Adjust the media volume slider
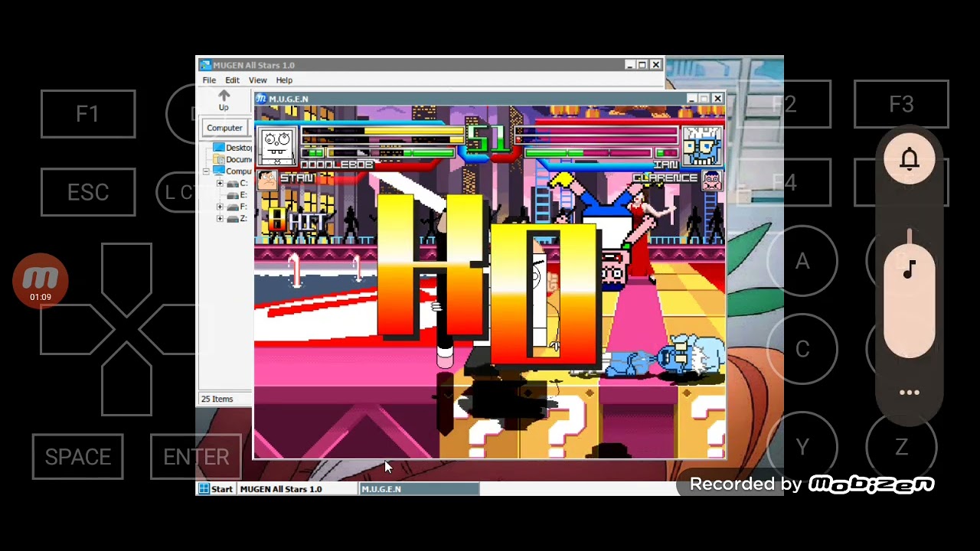Screen dimensions: 980x551 [x=910, y=294]
